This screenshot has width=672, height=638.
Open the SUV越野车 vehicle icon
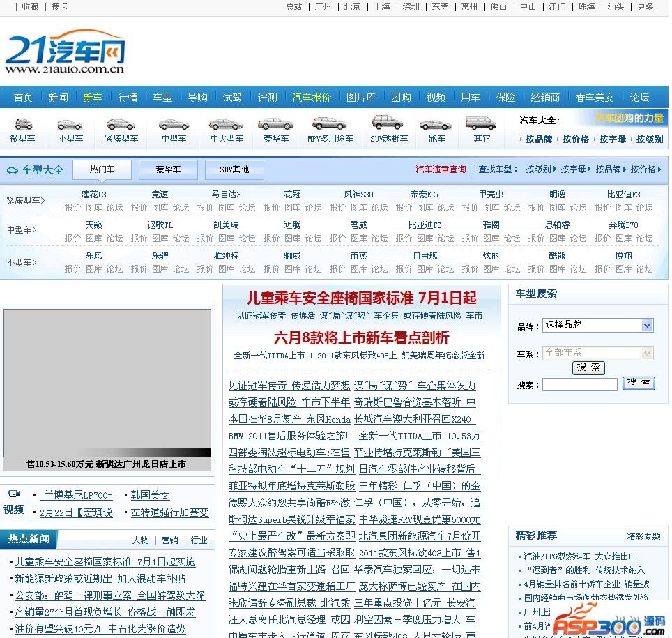(388, 122)
